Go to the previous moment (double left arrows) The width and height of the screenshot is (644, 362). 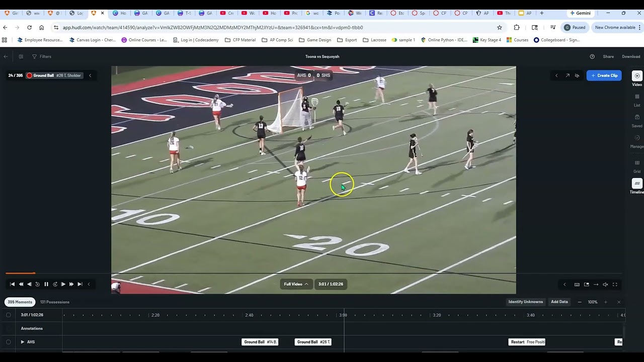tap(21, 284)
